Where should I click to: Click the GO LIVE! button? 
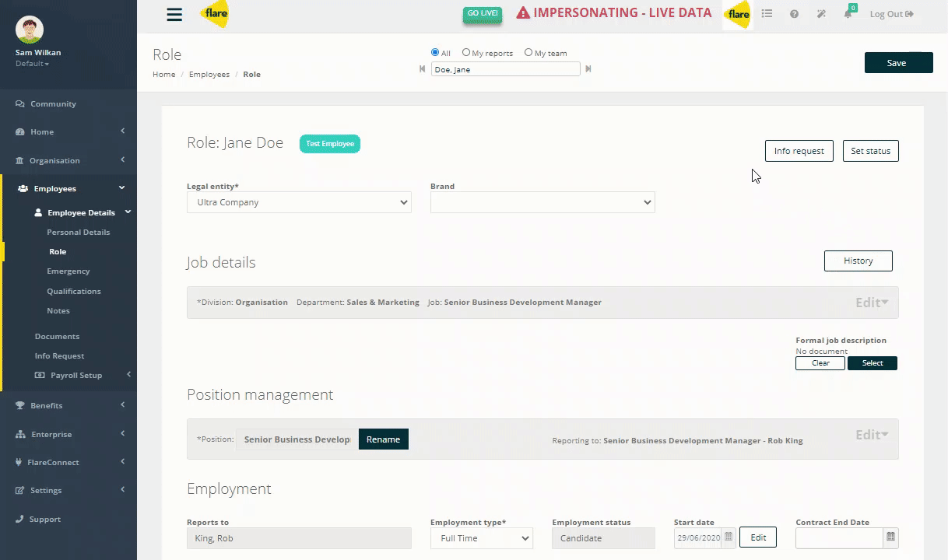483,13
